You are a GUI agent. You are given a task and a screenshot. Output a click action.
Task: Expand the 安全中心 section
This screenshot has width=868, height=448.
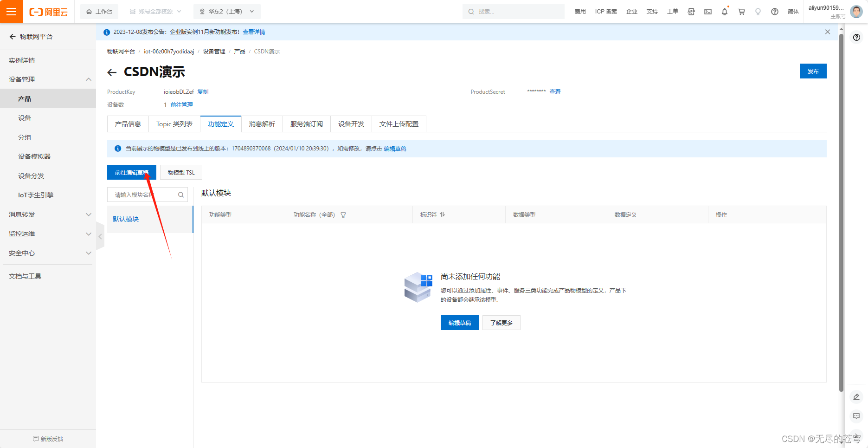48,253
